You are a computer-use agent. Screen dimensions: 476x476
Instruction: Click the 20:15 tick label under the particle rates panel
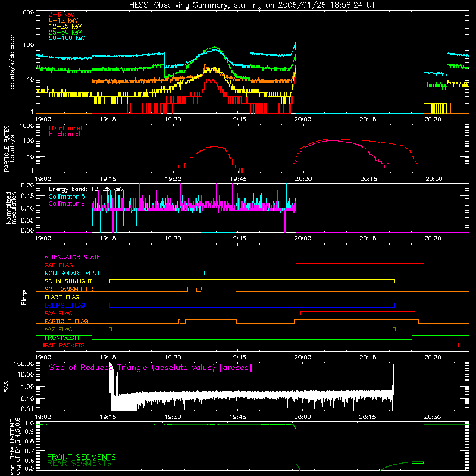click(x=368, y=179)
